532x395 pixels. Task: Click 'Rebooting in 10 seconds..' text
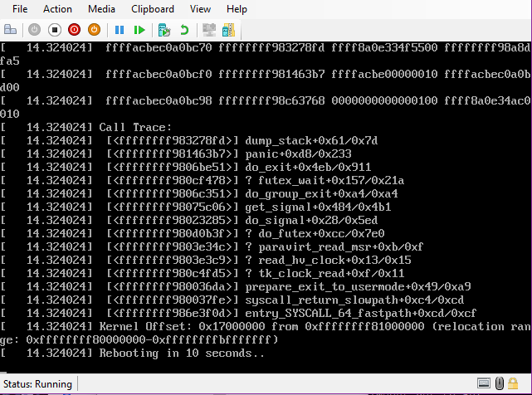click(182, 354)
